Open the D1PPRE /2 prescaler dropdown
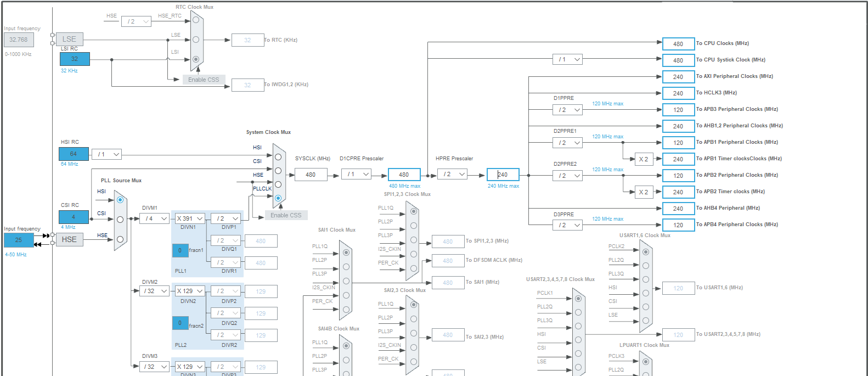The image size is (868, 376). (567, 110)
